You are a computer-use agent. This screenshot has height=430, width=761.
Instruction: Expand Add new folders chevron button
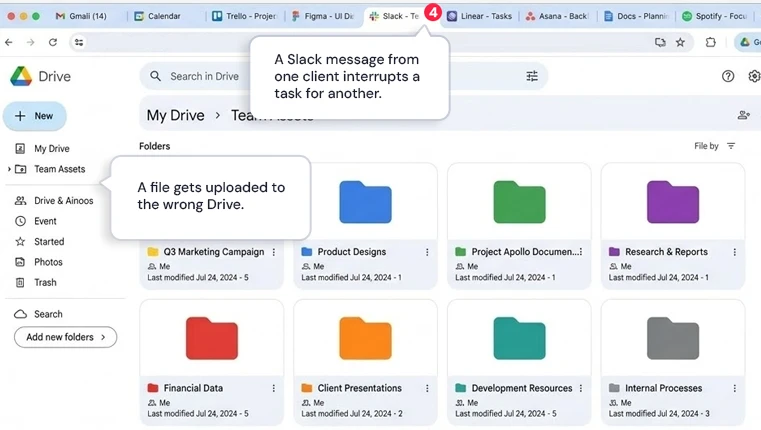coord(65,337)
